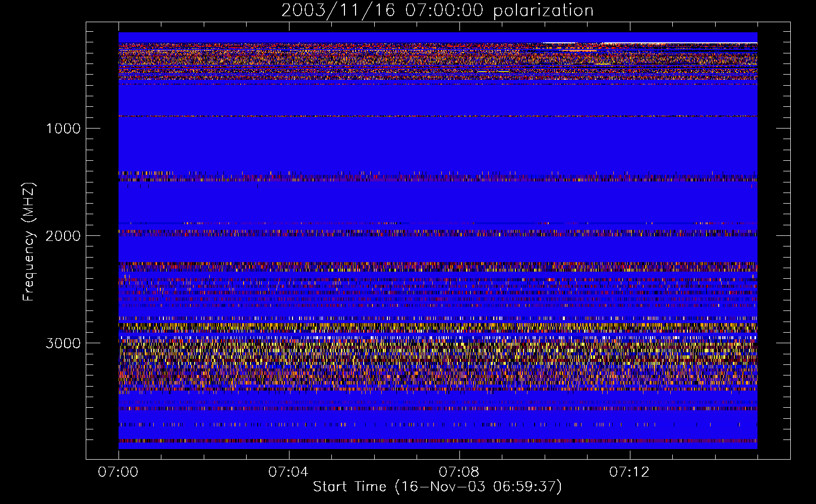Click the 07:00 time axis label

pyautogui.click(x=119, y=472)
